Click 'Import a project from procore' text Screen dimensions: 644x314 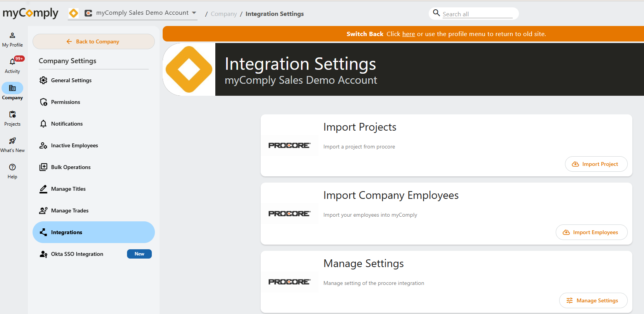(359, 147)
